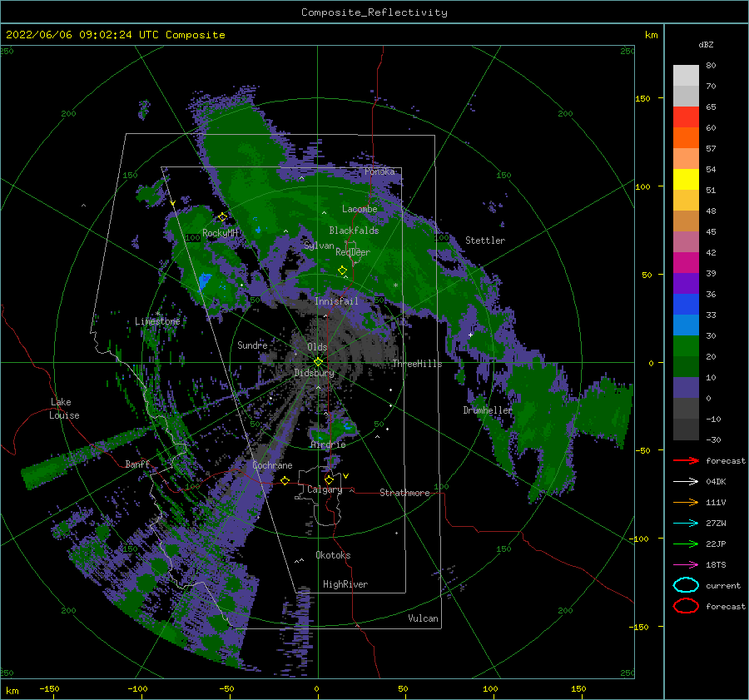Screen dimensions: 749x700
Task: Click the red forecast arrow in the legend
Action: point(686,460)
